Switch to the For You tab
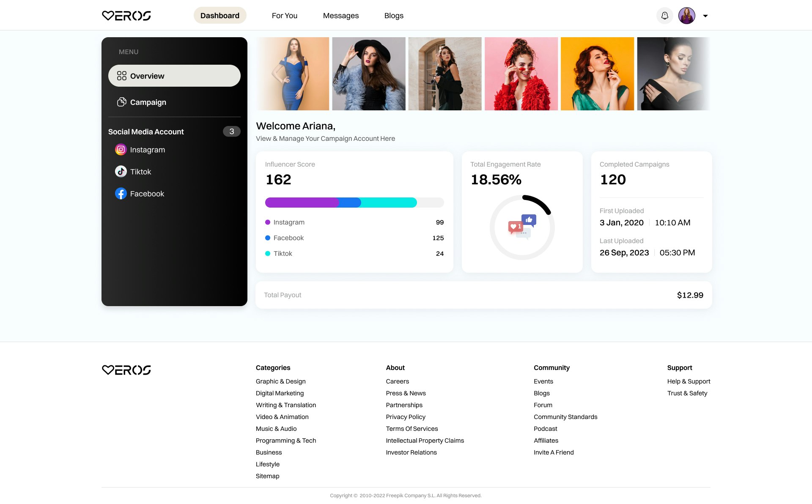 (x=284, y=16)
